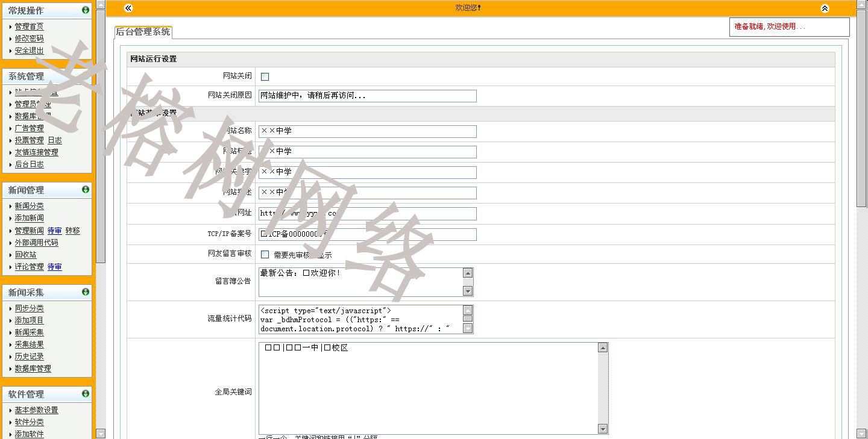Open the 添加新闻 link
Screen dimensions: 868x439
(29, 218)
